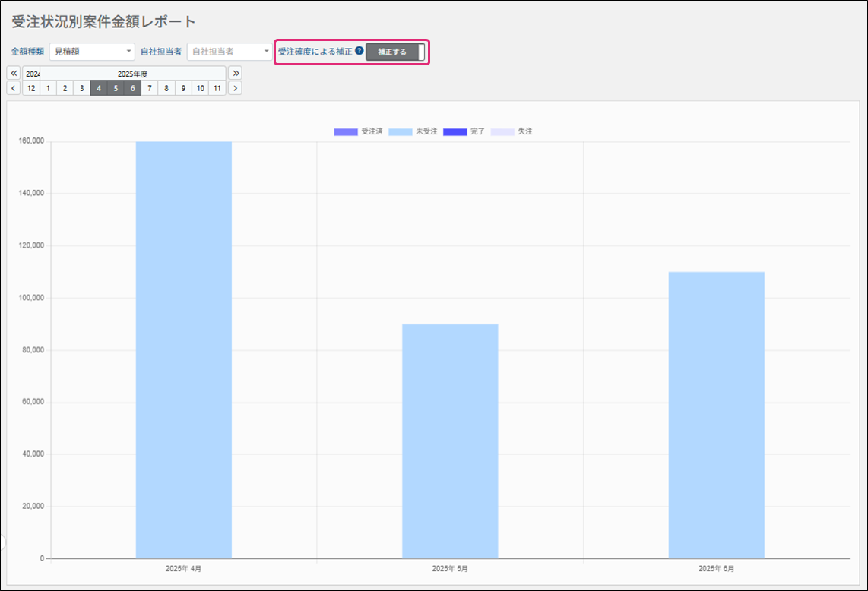Open the 自社担当者 dropdown
The image size is (868, 591).
(230, 52)
